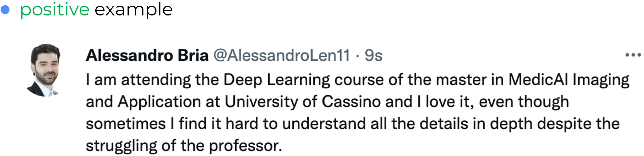This screenshot has width=644, height=156.
Task: Click the word "Imaging" in the tweet
Action: (x=601, y=80)
